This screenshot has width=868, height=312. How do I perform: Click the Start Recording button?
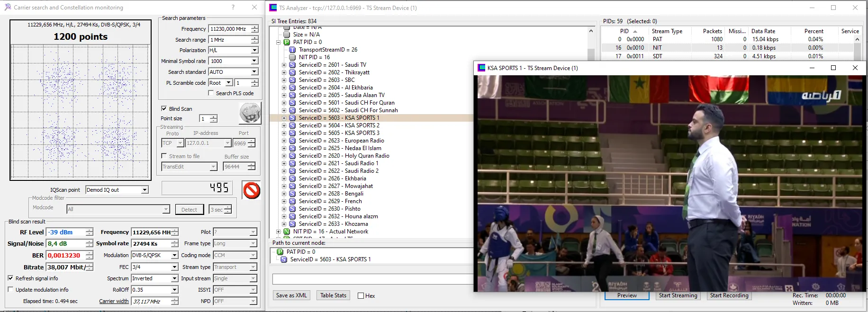coord(729,295)
